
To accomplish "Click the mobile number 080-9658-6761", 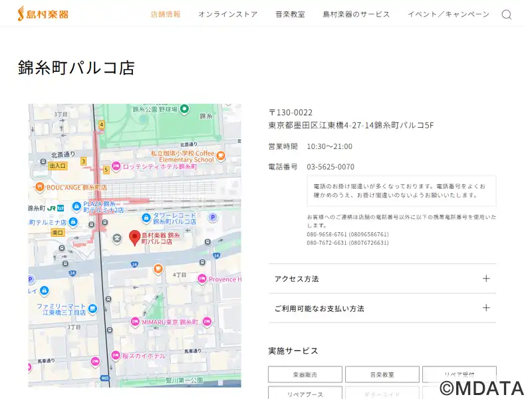I will pyautogui.click(x=327, y=235).
